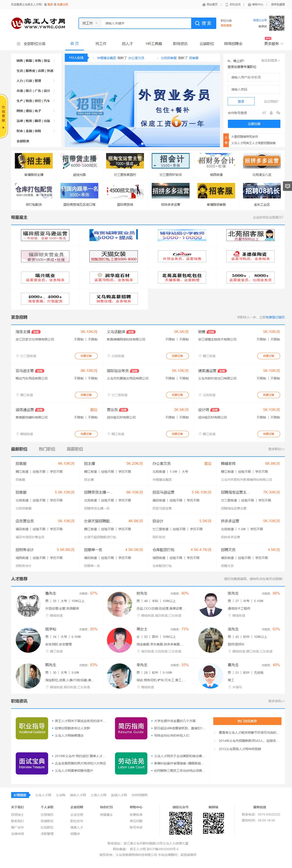Open the chat bubble icon on right edge
Viewport: 292px width, 868px height.
click(288, 186)
